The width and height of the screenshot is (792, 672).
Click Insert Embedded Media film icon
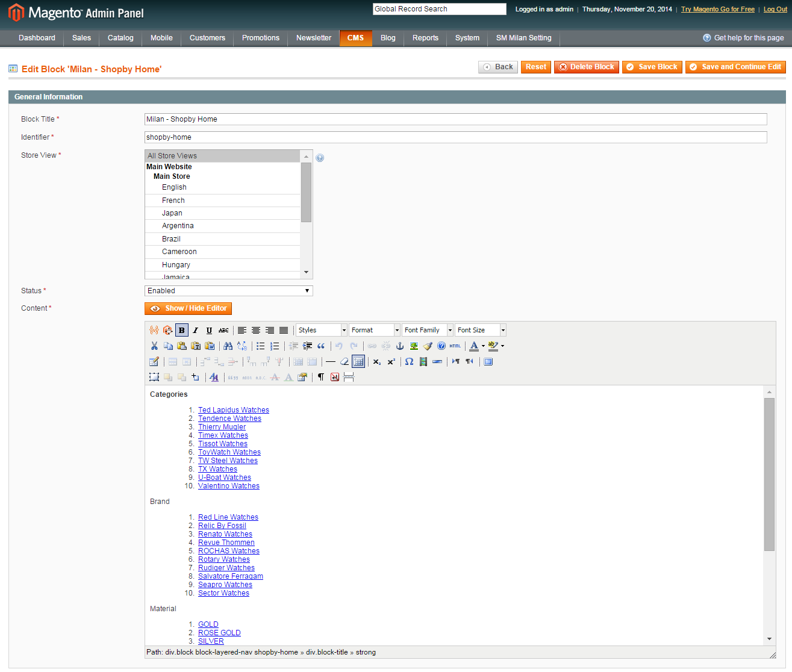(423, 361)
